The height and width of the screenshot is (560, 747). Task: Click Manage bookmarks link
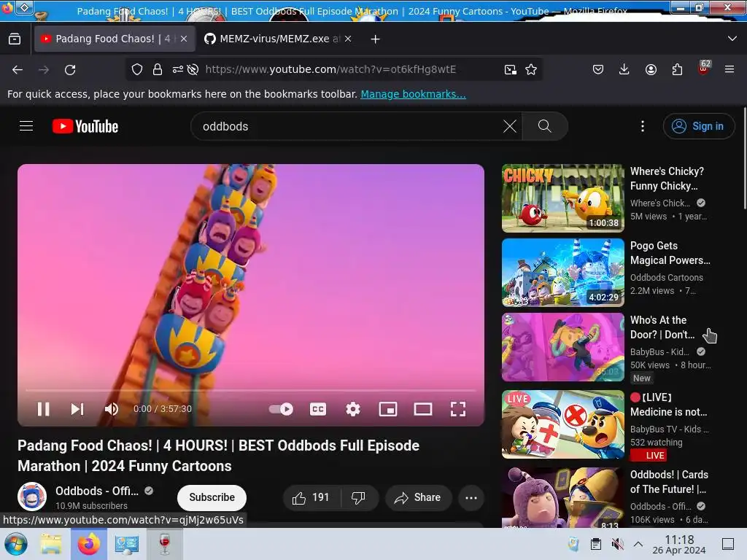(x=413, y=94)
